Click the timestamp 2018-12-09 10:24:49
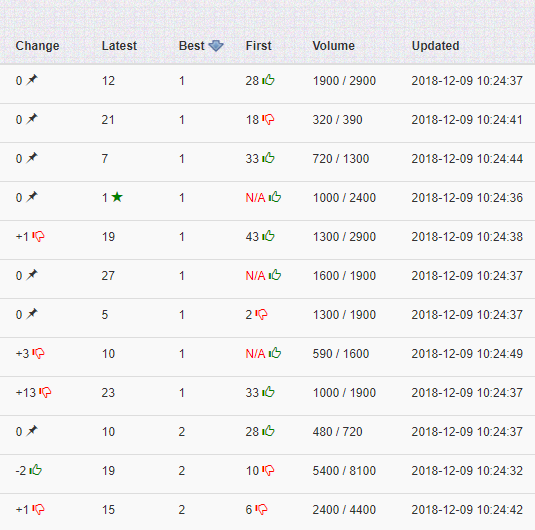Screen dimensions: 535x530 [x=467, y=354]
